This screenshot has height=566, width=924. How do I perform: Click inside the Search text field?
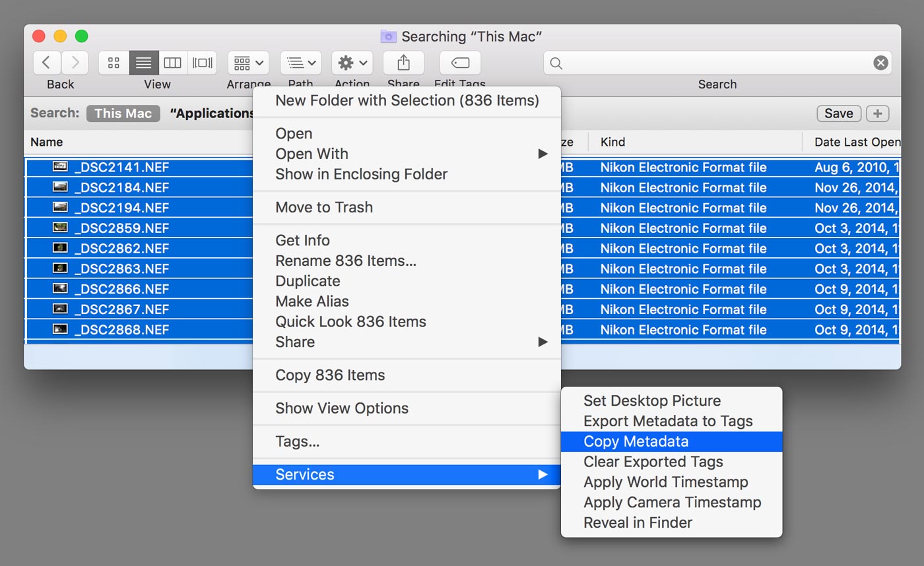pyautogui.click(x=716, y=63)
